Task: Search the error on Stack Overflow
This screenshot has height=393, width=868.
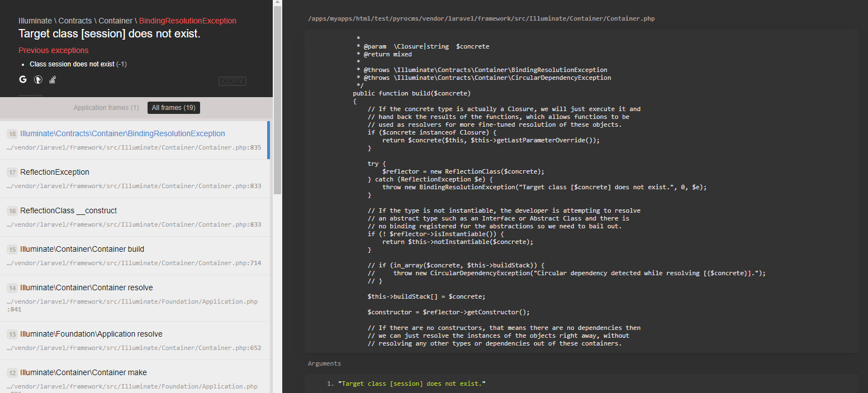Action: [52, 79]
